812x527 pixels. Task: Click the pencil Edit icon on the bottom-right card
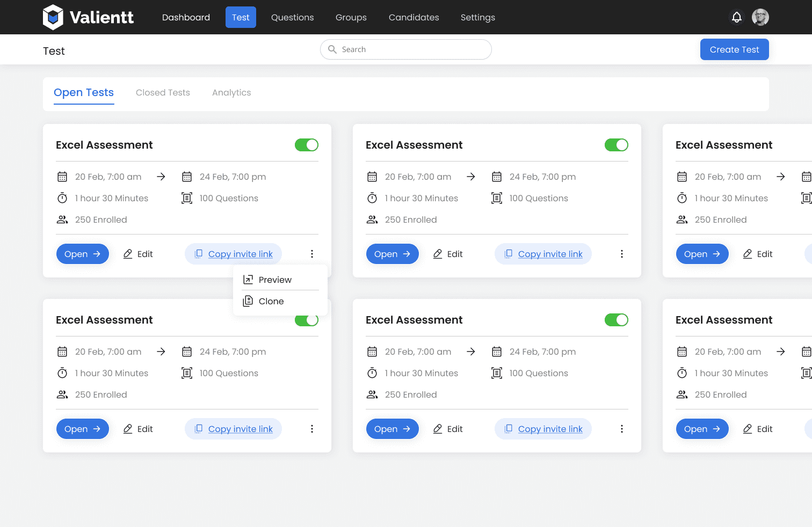click(x=748, y=429)
